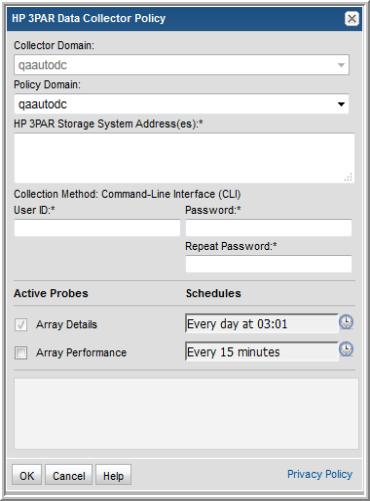Screen dimensions: 370x501
Task: Select the 'Every 15 minutes' schedule field
Action: coord(262,351)
